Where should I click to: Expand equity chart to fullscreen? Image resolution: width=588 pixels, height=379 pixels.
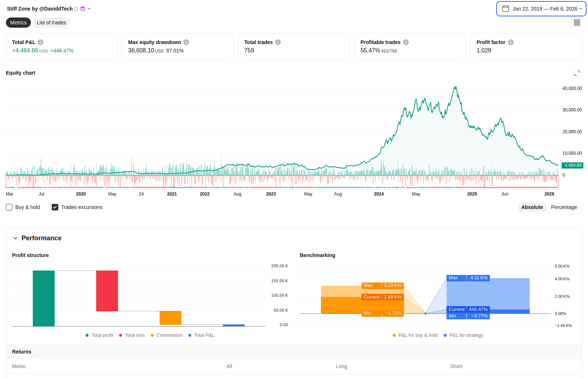pos(577,73)
